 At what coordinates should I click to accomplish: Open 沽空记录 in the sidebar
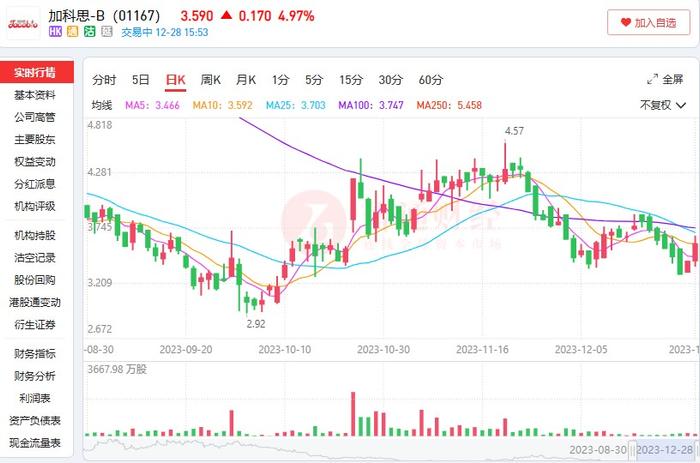(35, 258)
